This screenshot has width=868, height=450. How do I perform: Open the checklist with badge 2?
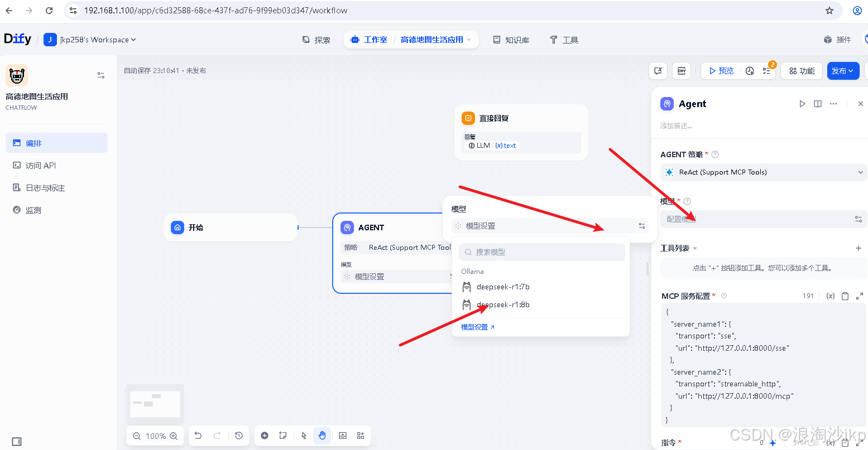pyautogui.click(x=766, y=71)
